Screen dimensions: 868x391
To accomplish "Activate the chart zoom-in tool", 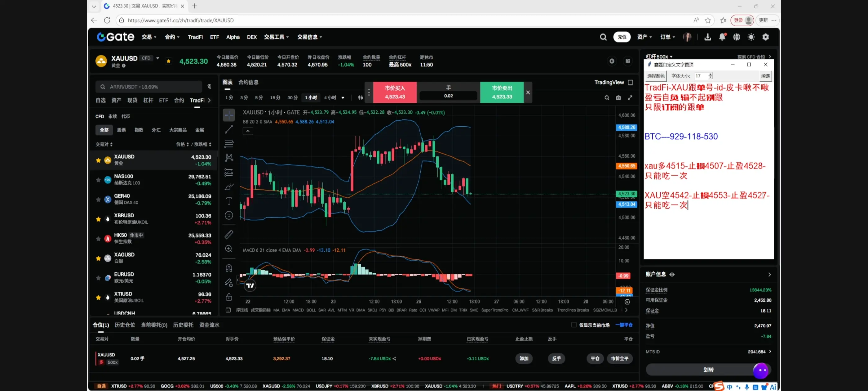I will 229,249.
